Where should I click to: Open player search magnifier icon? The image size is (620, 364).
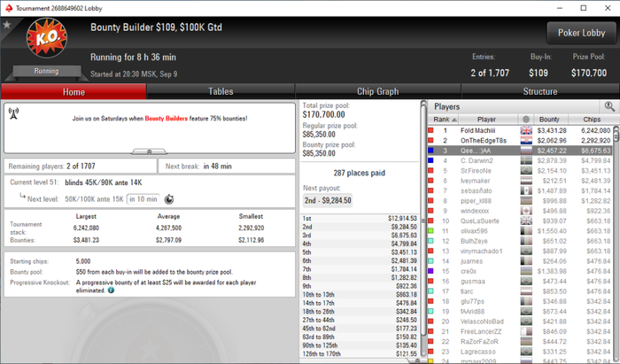(609, 106)
